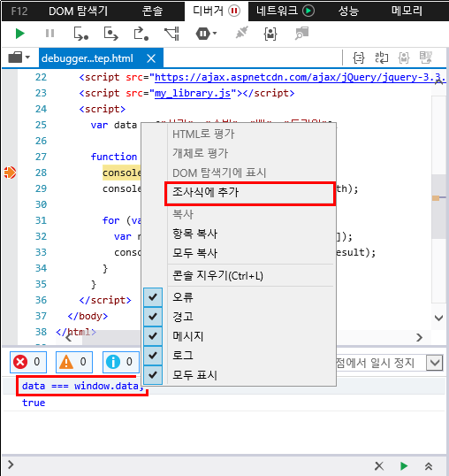Image resolution: width=449 pixels, height=476 pixels.
Task: Clear console input with X icon
Action: [379, 465]
